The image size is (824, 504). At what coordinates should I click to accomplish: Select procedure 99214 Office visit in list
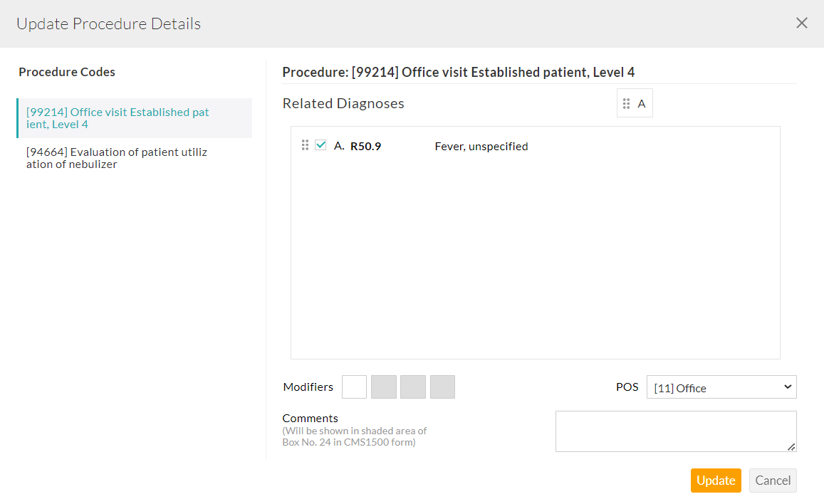coord(118,118)
